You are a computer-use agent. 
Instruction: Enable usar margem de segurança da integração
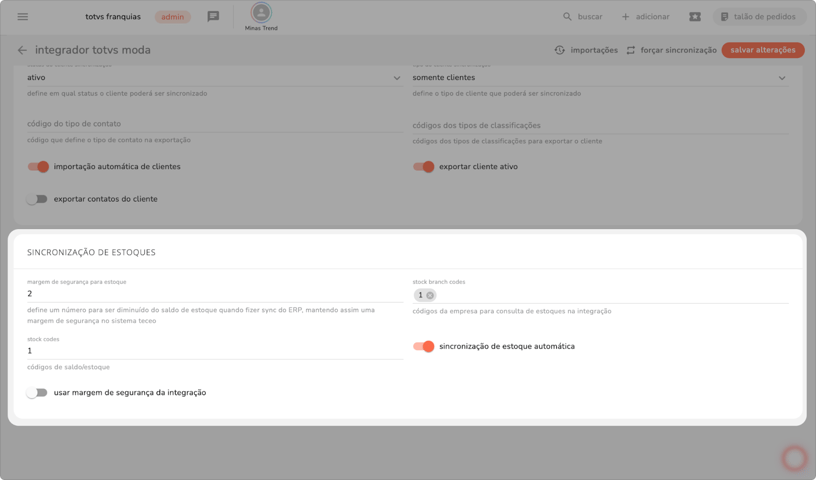click(x=37, y=393)
